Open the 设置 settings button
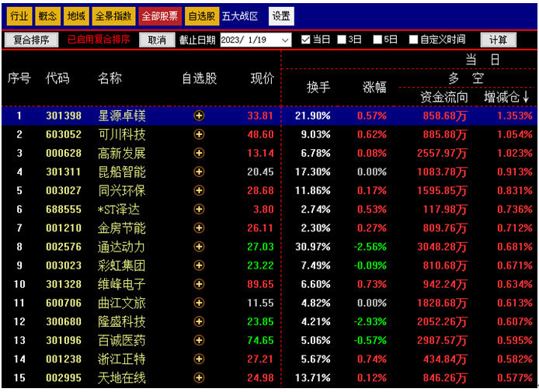The image size is (539, 392). (281, 16)
